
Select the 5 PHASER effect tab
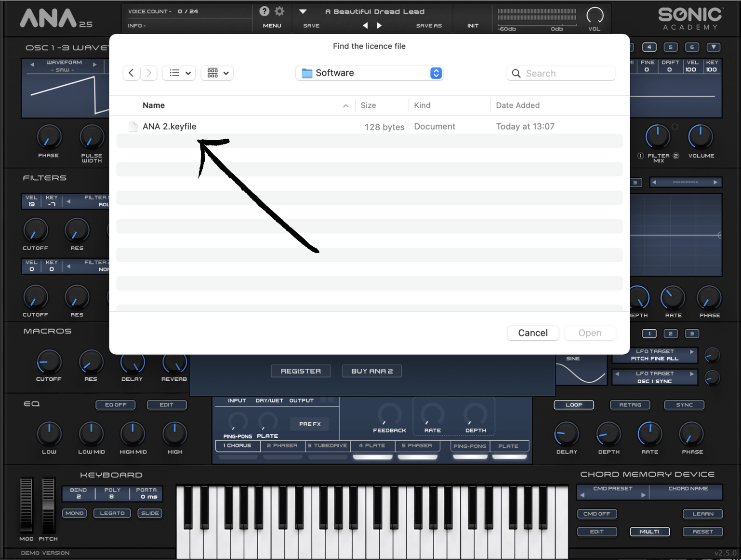[417, 446]
